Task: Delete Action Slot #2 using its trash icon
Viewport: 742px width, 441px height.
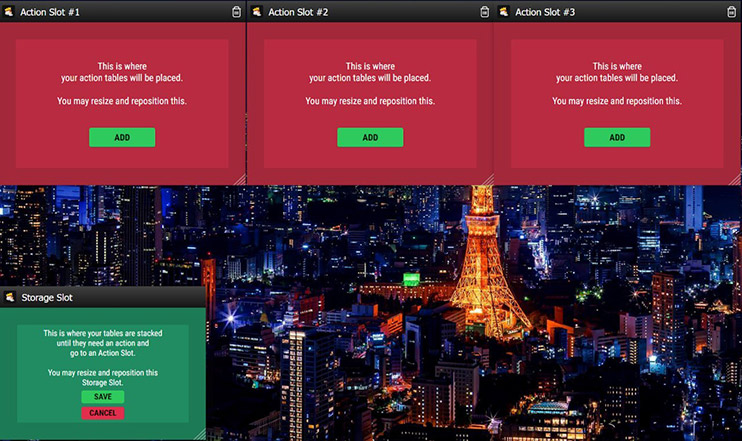Action: [x=485, y=12]
